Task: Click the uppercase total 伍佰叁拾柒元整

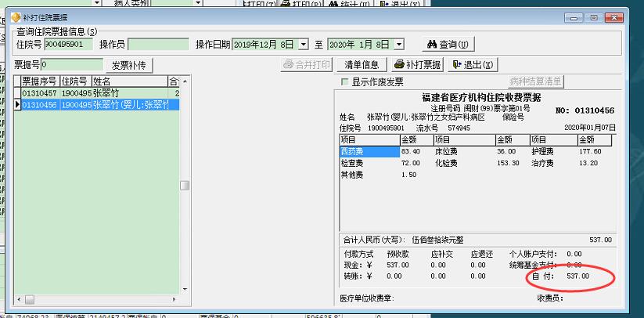Action: (437, 240)
